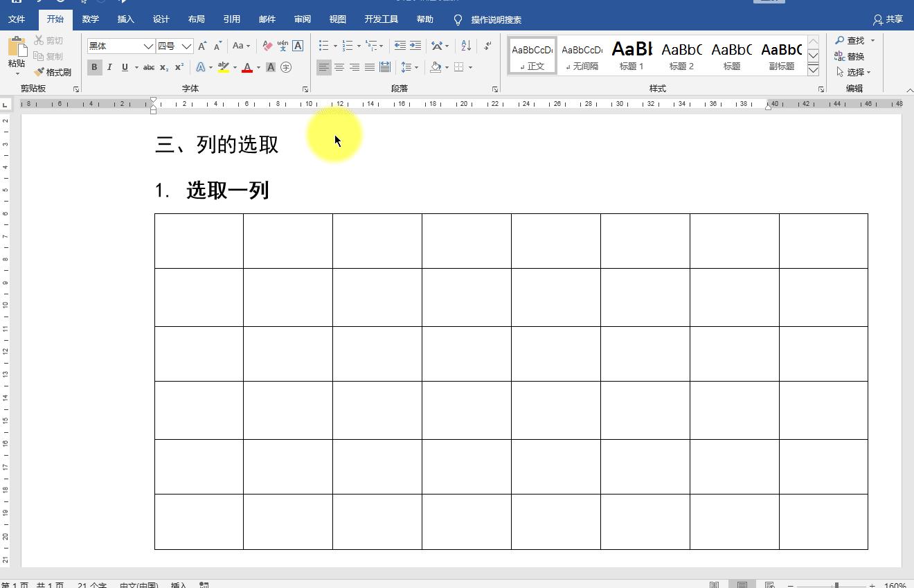Apply superscript formatting
Viewport: 914px width, 588px height.
(x=178, y=67)
